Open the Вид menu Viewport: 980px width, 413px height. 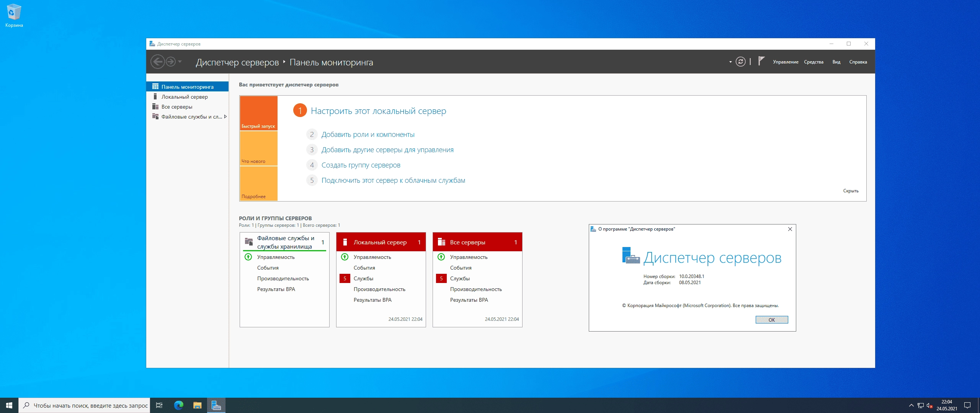click(836, 62)
